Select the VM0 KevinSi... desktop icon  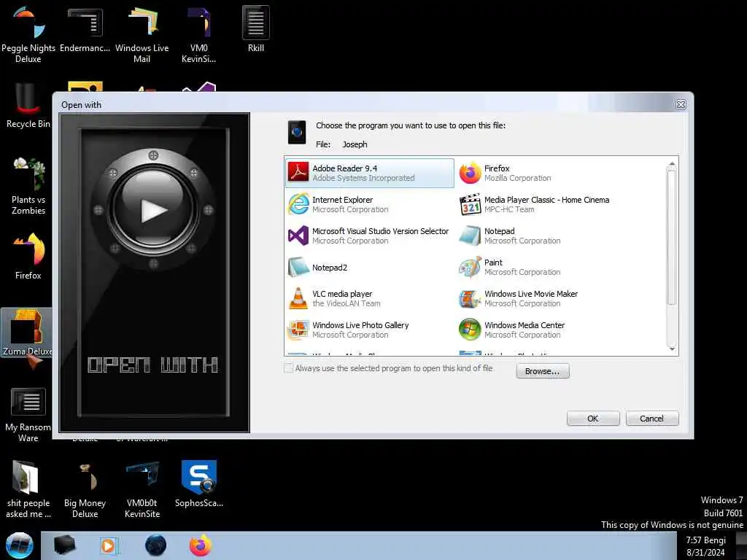pos(198,36)
